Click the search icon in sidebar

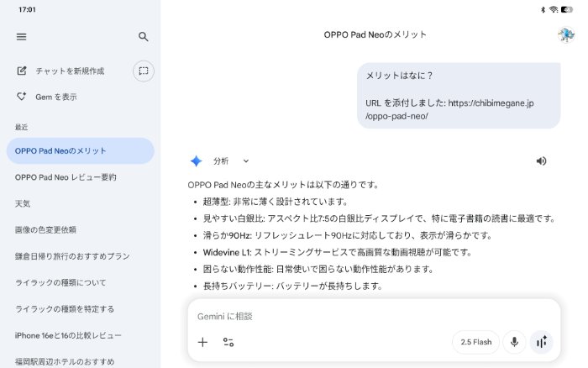(144, 37)
